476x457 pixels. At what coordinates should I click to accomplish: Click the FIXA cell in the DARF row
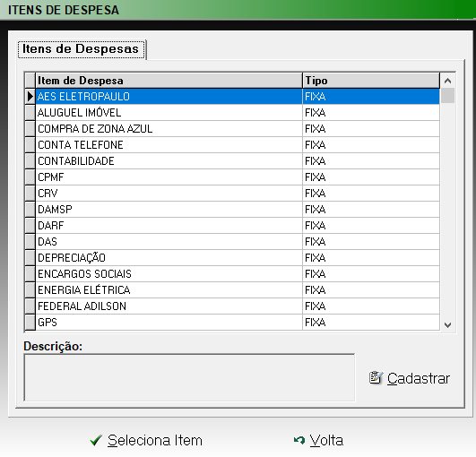tap(371, 226)
